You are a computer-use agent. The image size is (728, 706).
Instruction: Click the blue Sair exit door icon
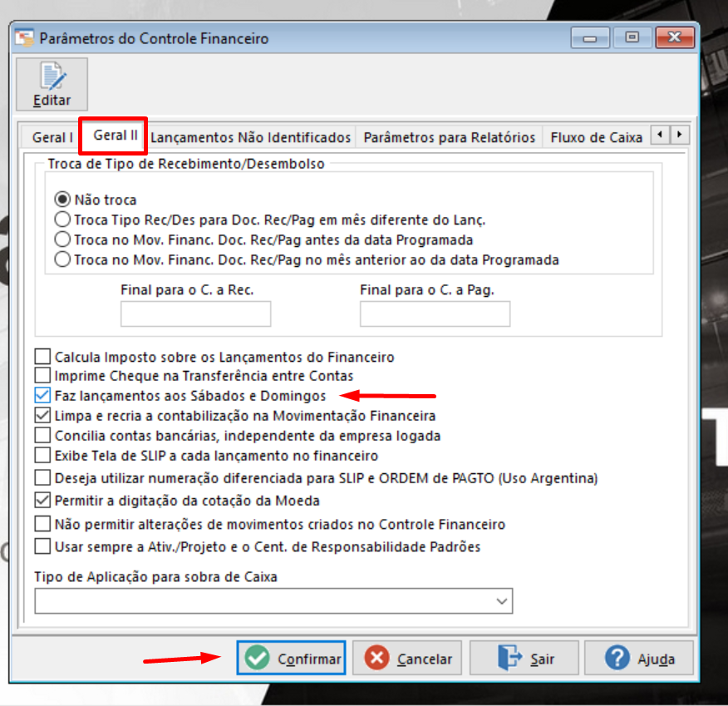click(x=509, y=658)
